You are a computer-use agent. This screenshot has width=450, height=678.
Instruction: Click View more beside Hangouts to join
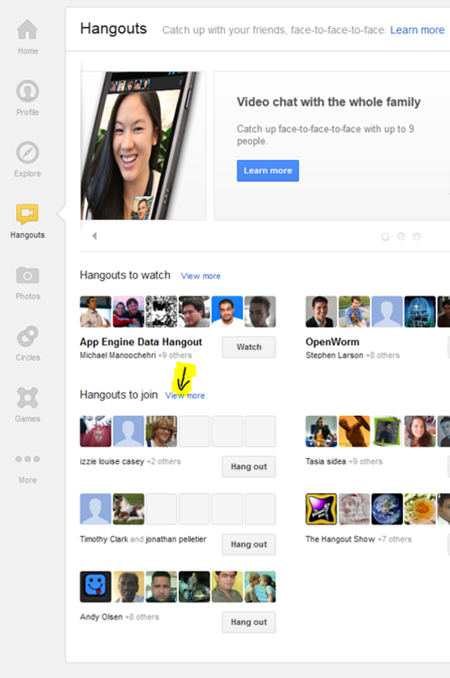pyautogui.click(x=185, y=396)
